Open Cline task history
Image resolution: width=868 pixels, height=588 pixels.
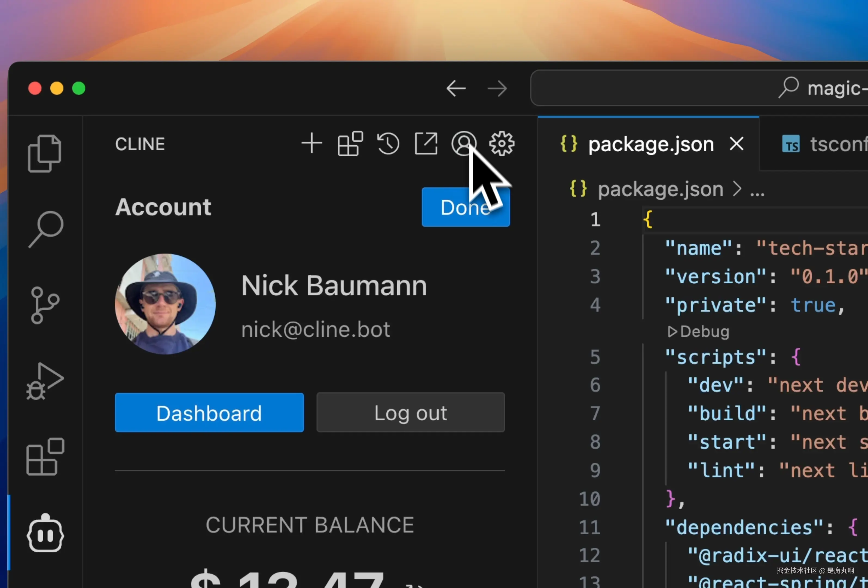(x=388, y=143)
